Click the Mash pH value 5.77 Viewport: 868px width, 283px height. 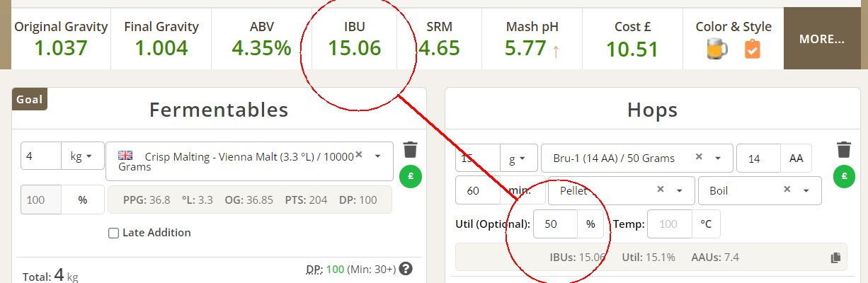coord(526,48)
